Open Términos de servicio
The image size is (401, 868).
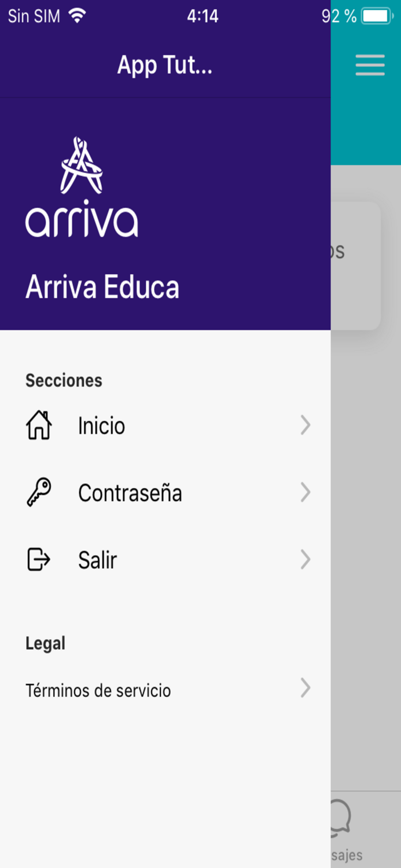[98, 690]
